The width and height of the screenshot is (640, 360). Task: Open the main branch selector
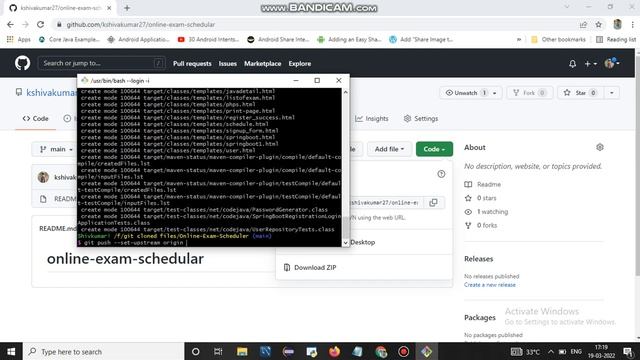[56, 149]
